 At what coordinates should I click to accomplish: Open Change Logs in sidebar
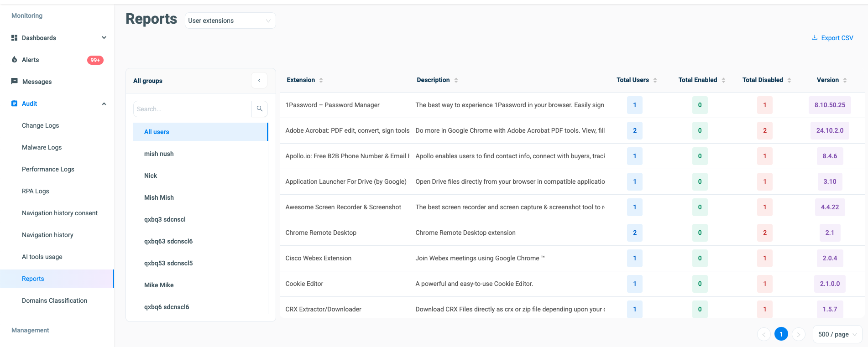click(40, 125)
